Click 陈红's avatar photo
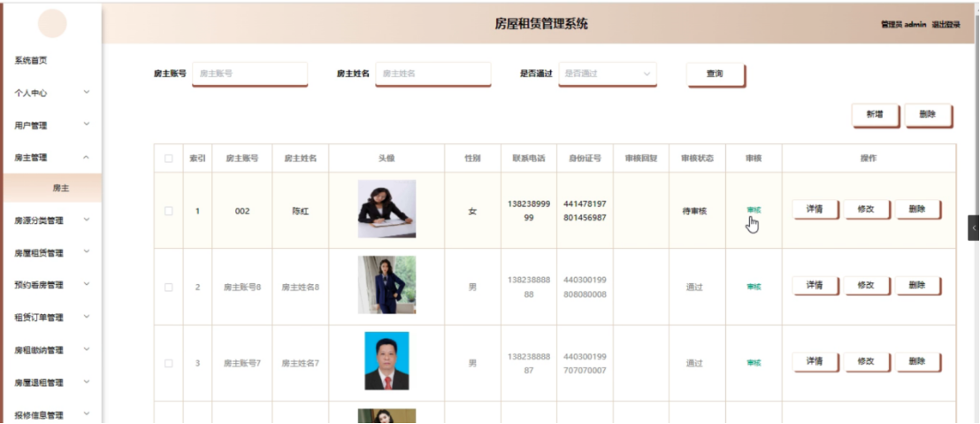 point(387,209)
